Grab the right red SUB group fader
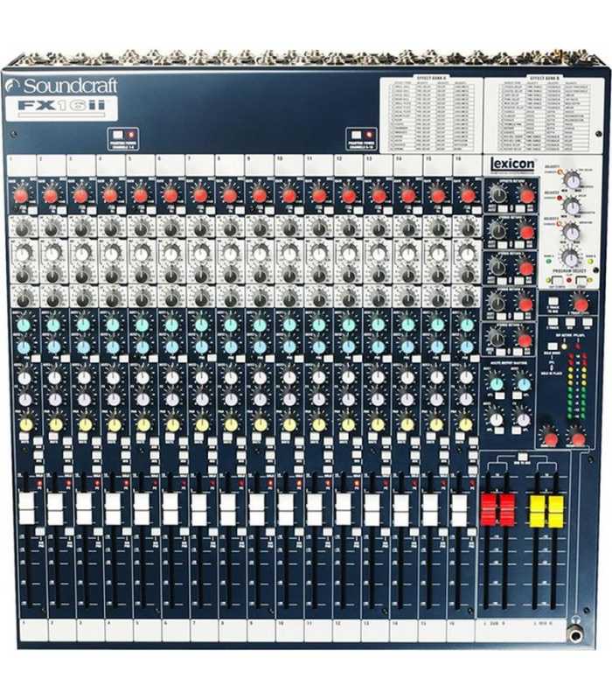 pyautogui.click(x=507, y=510)
